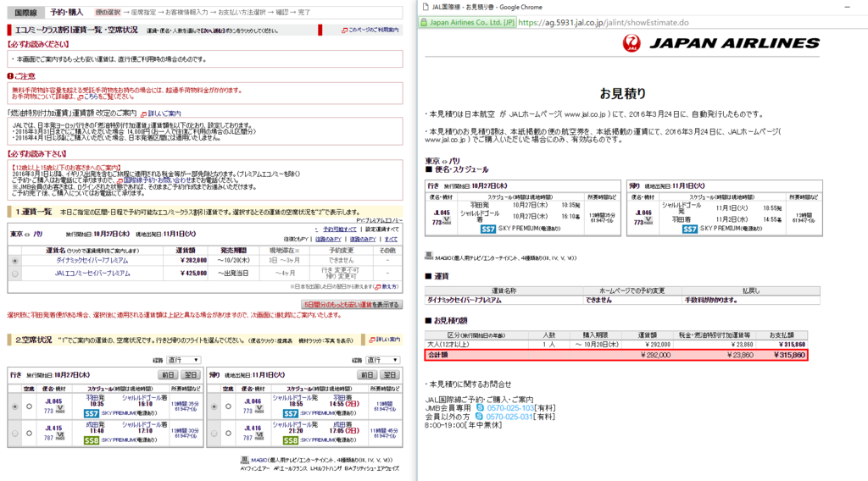Click 往路のみPY filter link

point(328,240)
